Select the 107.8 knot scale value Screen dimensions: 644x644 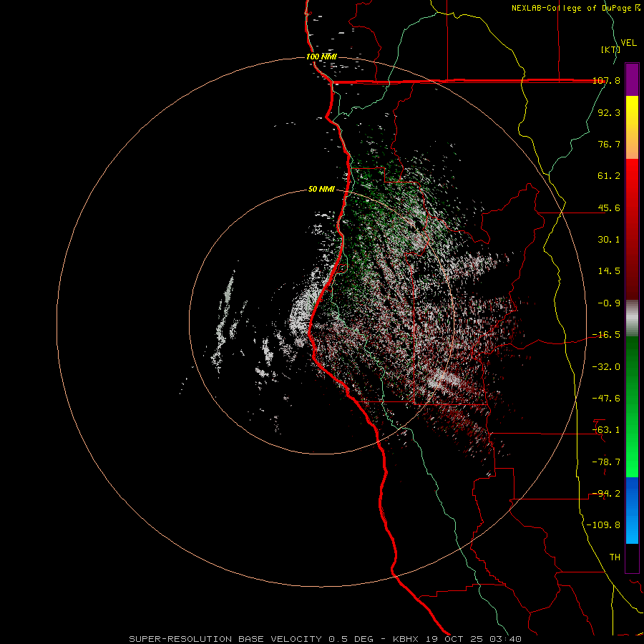[607, 80]
